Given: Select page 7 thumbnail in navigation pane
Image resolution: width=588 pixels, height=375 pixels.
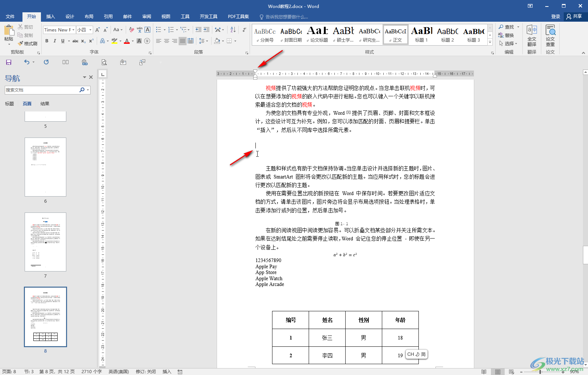Looking at the screenshot, I should 45,242.
